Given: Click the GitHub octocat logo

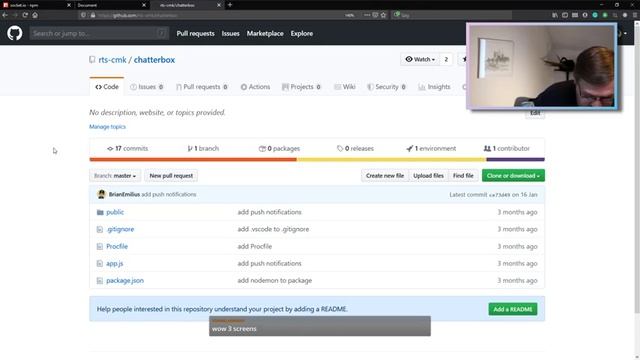Looking at the screenshot, I should (x=15, y=33).
